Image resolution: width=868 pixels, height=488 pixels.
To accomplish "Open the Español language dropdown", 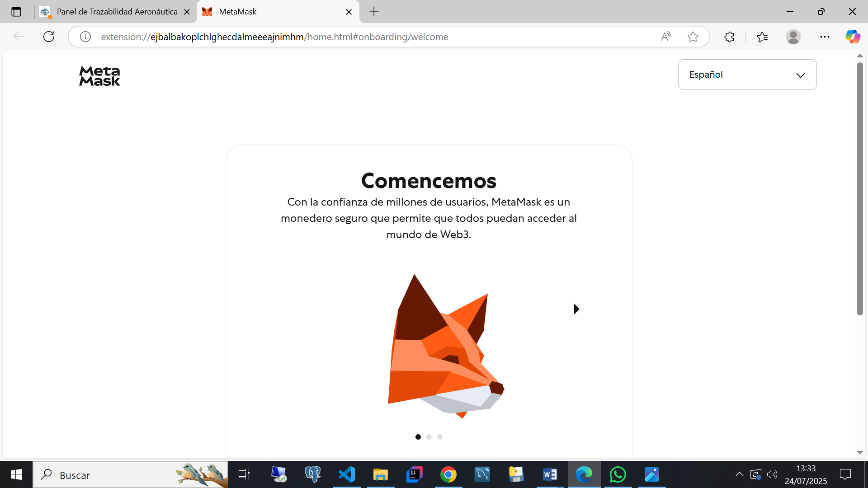I will [x=746, y=75].
